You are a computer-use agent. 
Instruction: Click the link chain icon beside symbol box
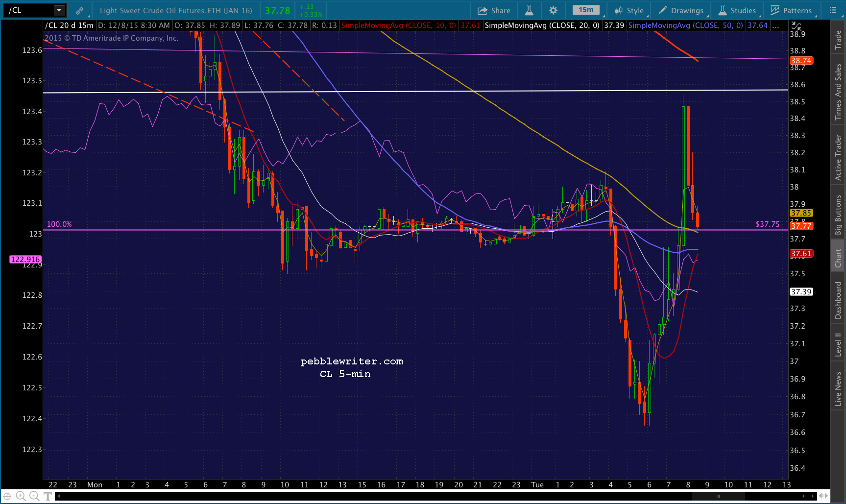(79, 10)
